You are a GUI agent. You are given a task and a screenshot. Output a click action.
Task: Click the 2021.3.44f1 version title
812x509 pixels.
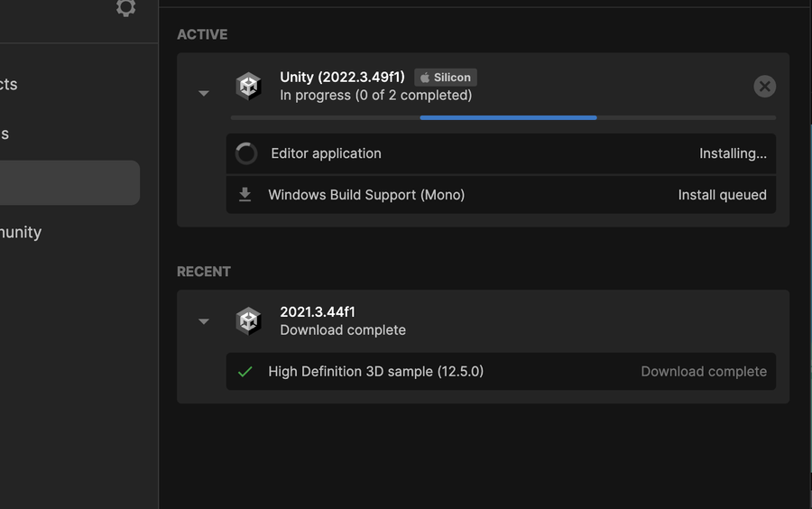coord(318,311)
